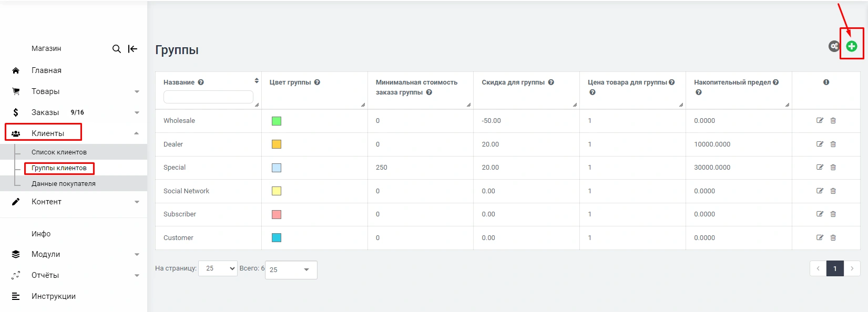Select Данные покупателя in the sidebar
868x312 pixels.
(63, 184)
